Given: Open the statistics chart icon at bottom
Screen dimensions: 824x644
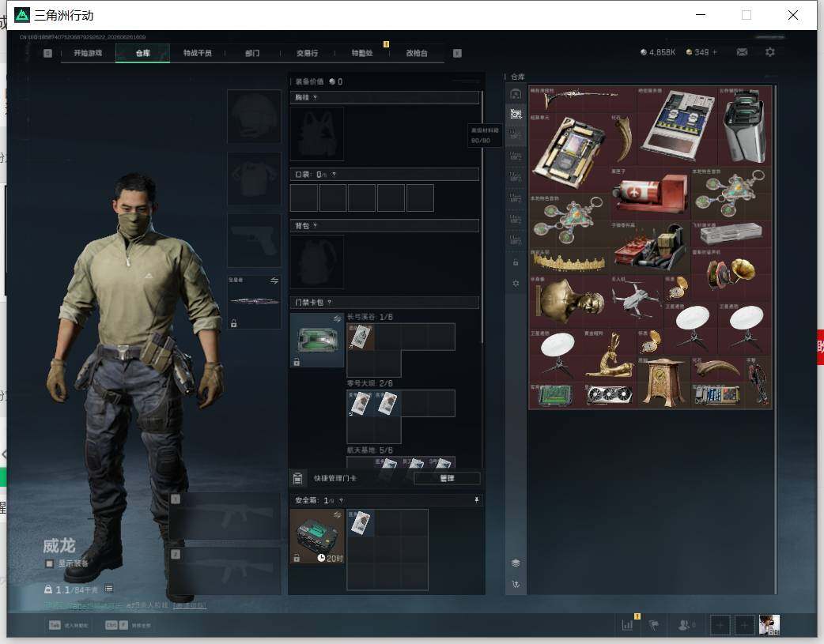Looking at the screenshot, I should 627,625.
